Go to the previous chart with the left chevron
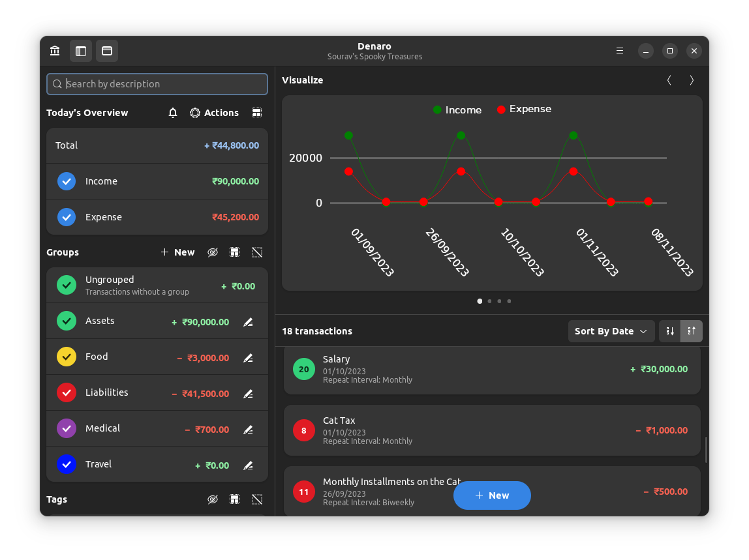This screenshot has height=560, width=749. click(x=669, y=80)
